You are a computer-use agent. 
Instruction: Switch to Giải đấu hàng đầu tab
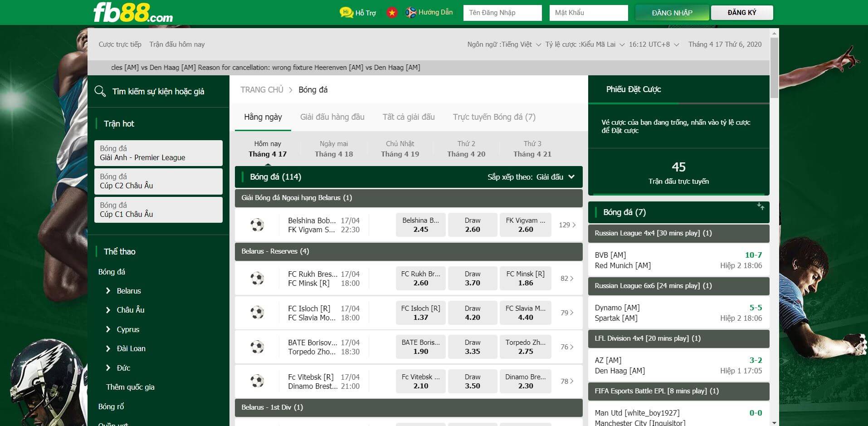332,117
